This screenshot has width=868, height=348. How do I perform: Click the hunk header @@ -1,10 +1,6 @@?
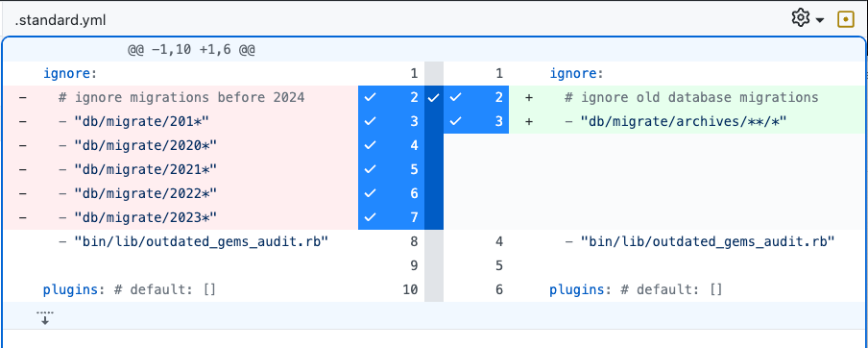[x=191, y=50]
